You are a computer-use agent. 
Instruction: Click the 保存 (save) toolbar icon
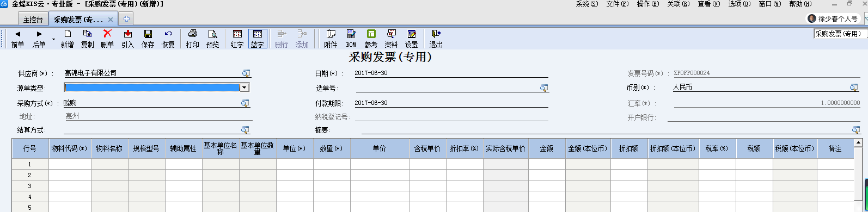(x=148, y=39)
